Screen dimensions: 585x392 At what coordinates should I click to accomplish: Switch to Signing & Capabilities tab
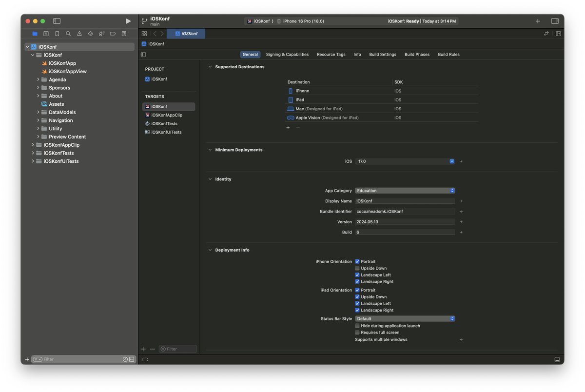coord(287,55)
